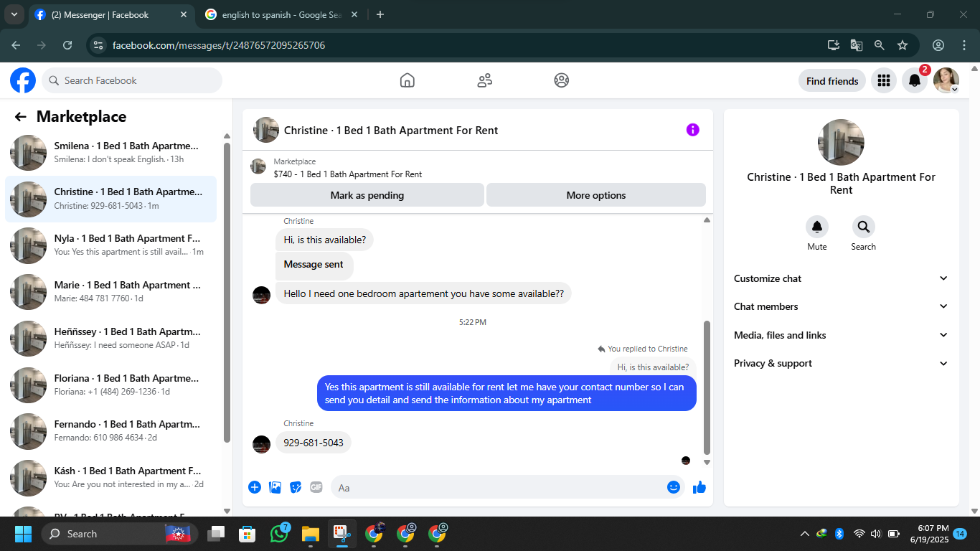Image resolution: width=980 pixels, height=551 pixels.
Task: Open the emoji picker
Action: point(674,487)
